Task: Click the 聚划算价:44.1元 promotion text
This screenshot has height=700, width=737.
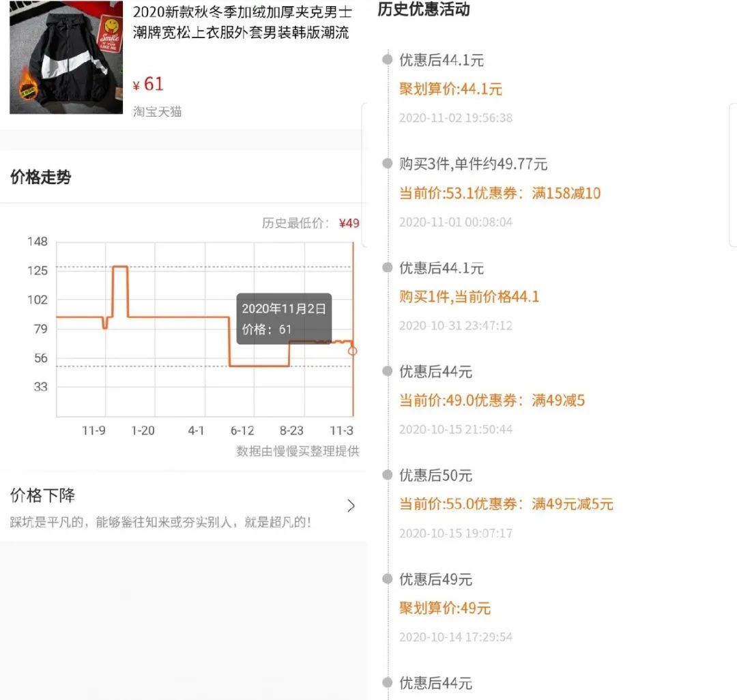Action: (451, 89)
